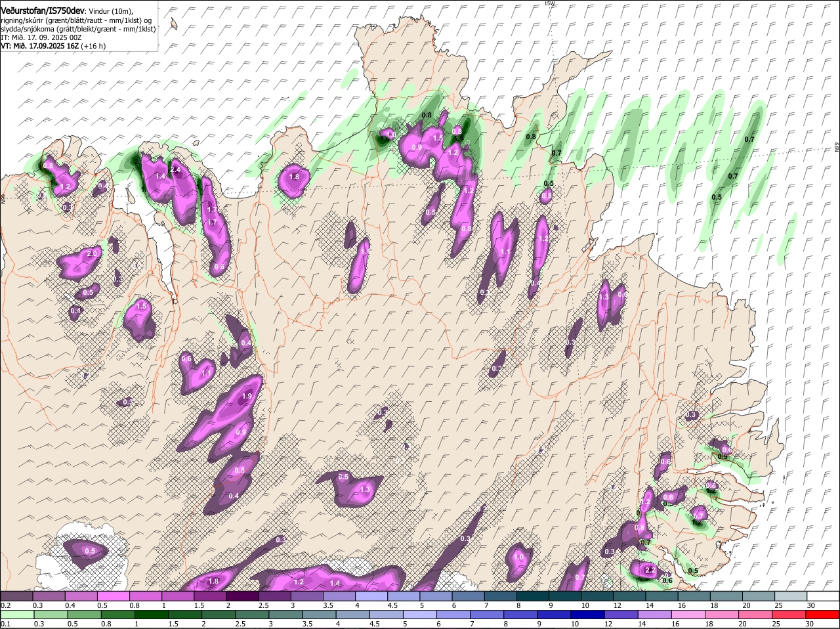This screenshot has width=840, height=629.
Task: Pick bottom legend row swatch between 0.3 and 0.5
Action: (51, 615)
